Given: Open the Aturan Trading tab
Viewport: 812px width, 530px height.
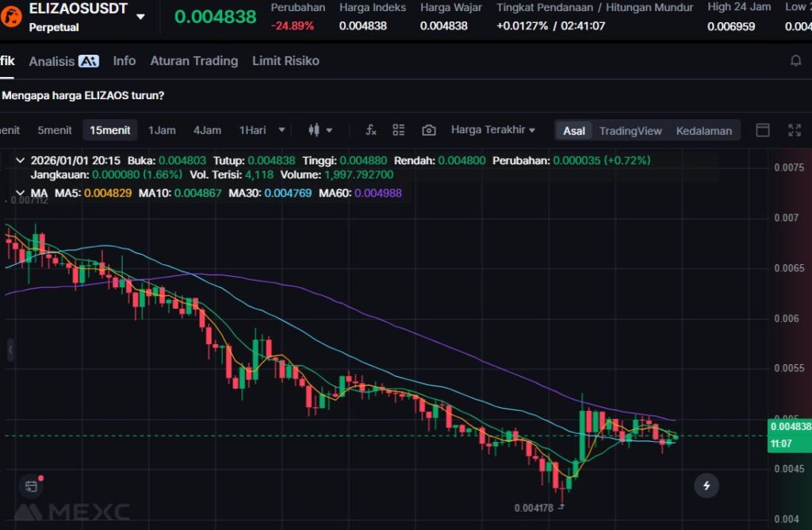Looking at the screenshot, I should [193, 61].
